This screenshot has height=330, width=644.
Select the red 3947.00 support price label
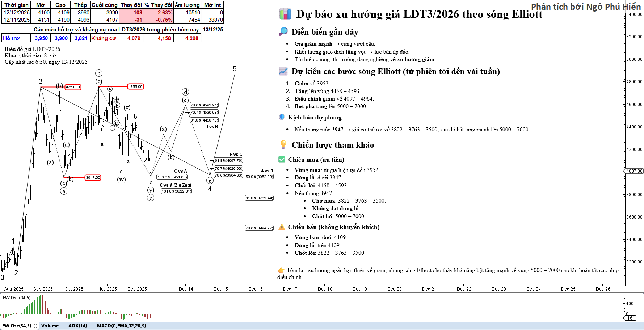pos(93,178)
